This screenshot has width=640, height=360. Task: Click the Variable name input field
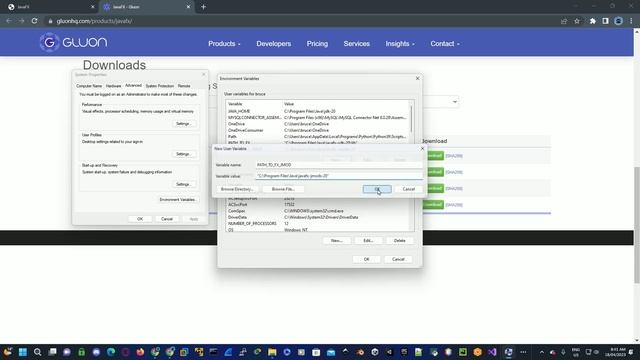tap(339, 165)
